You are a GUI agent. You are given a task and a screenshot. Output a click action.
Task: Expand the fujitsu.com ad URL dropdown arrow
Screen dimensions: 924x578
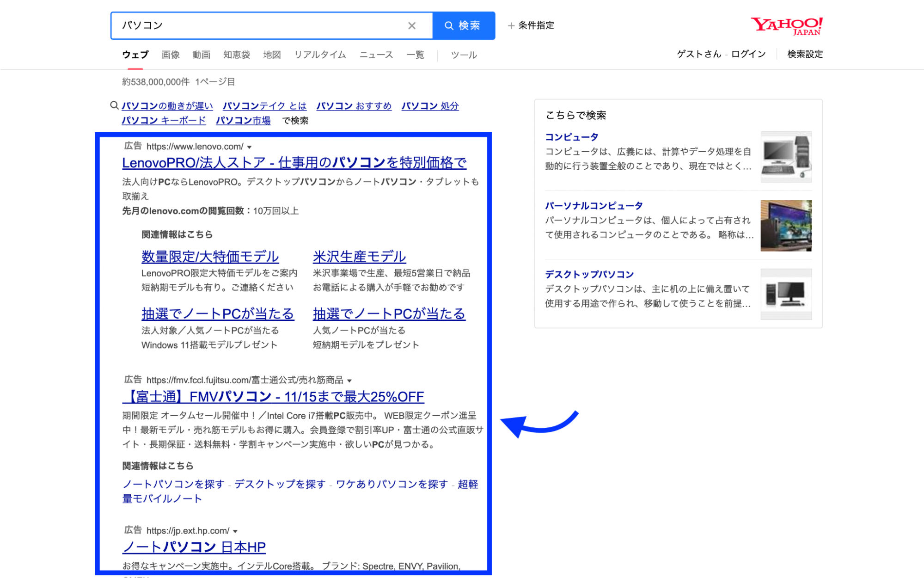pos(349,381)
